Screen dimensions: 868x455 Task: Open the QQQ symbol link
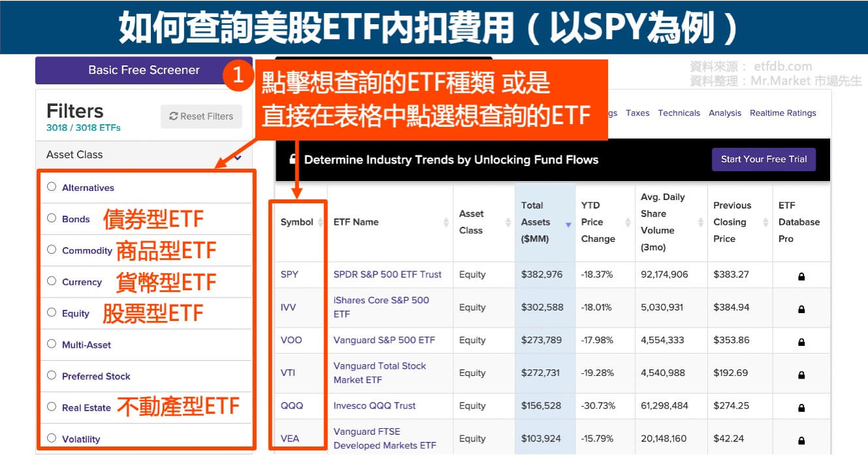(292, 405)
